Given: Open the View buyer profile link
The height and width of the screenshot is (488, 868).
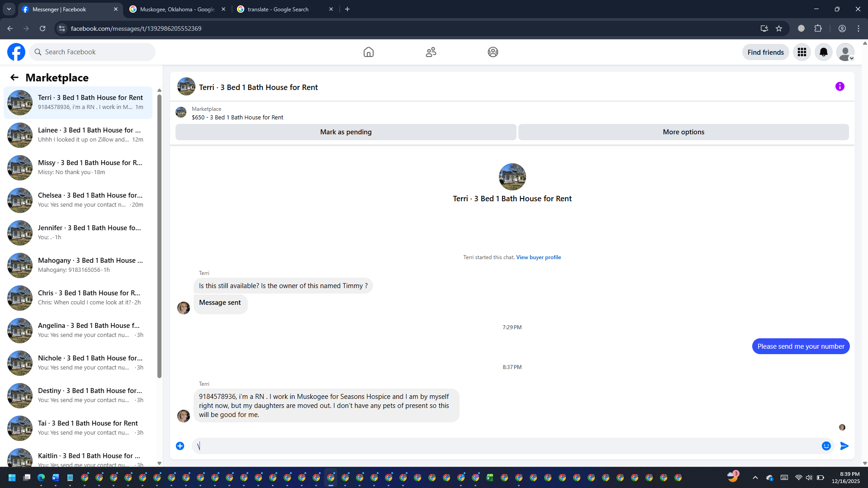Looking at the screenshot, I should tap(538, 257).
